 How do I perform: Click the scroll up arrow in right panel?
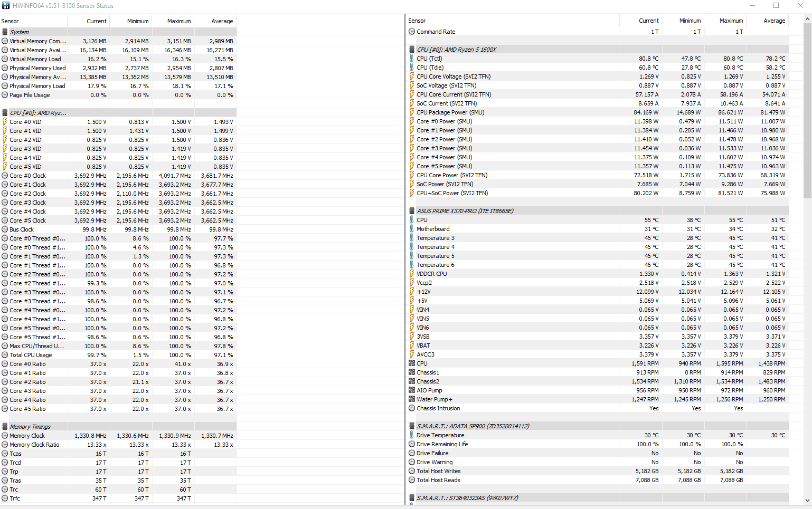pos(807,19)
